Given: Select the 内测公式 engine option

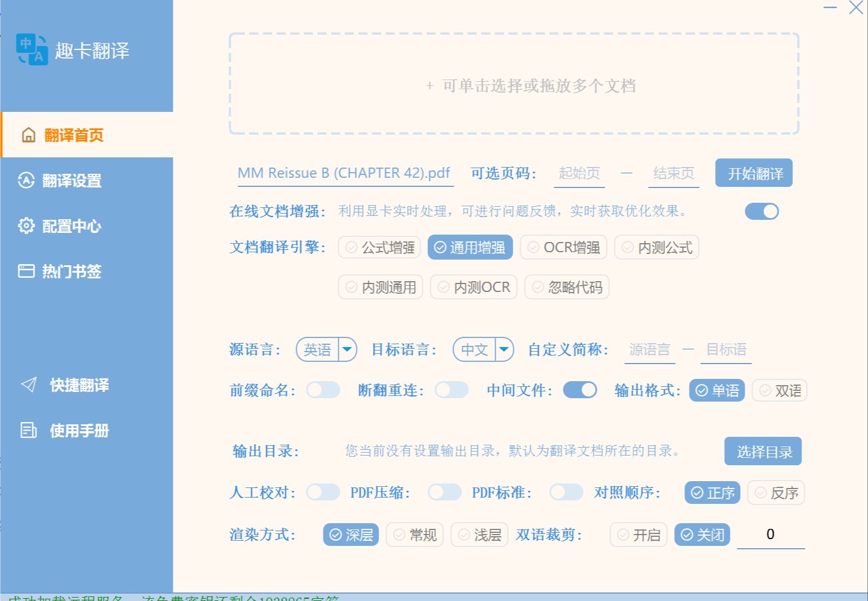Looking at the screenshot, I should click(x=657, y=247).
